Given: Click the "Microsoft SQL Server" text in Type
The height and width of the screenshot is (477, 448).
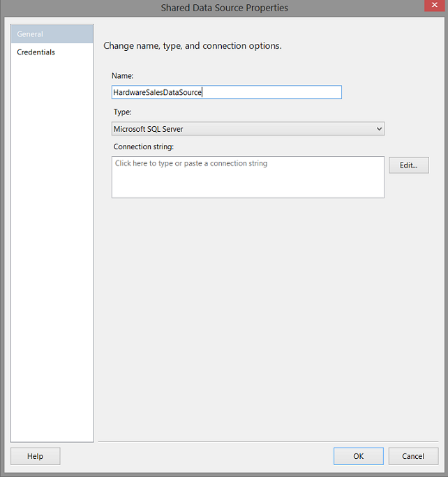Looking at the screenshot, I should (149, 129).
